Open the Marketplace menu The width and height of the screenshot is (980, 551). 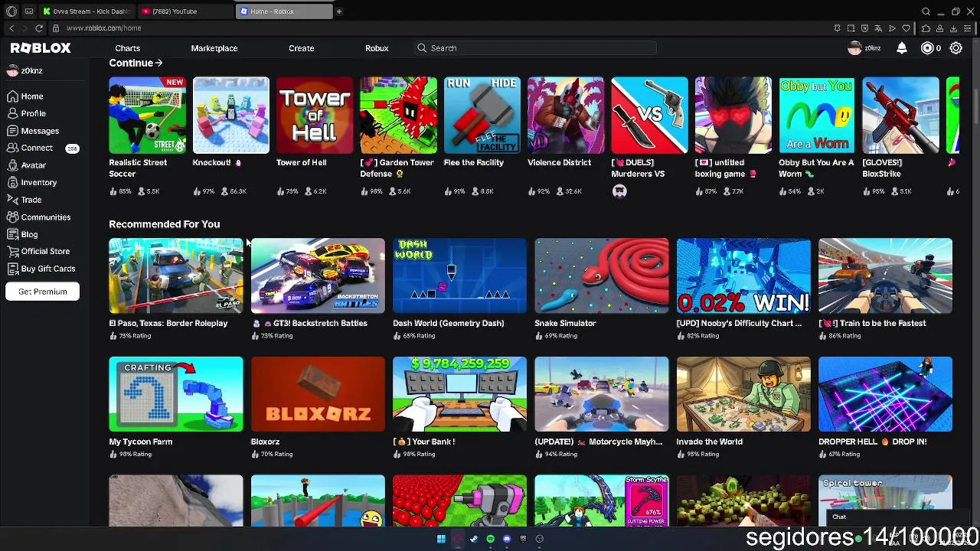click(214, 48)
